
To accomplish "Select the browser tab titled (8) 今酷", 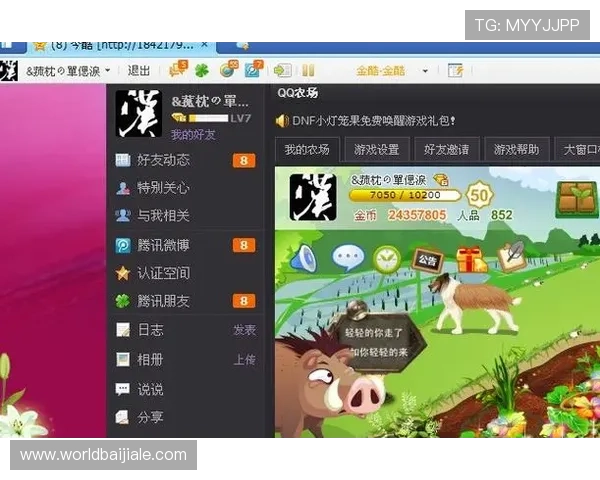I will tap(122, 47).
